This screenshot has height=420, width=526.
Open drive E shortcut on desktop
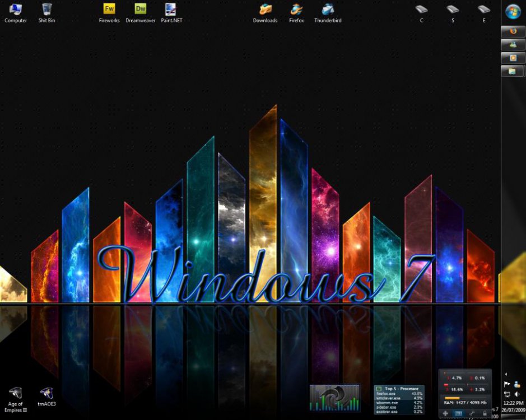point(483,10)
